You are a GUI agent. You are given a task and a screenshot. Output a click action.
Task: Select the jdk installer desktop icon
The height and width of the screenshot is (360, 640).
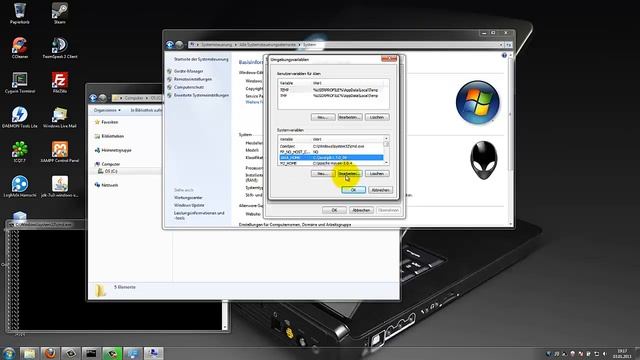point(60,187)
